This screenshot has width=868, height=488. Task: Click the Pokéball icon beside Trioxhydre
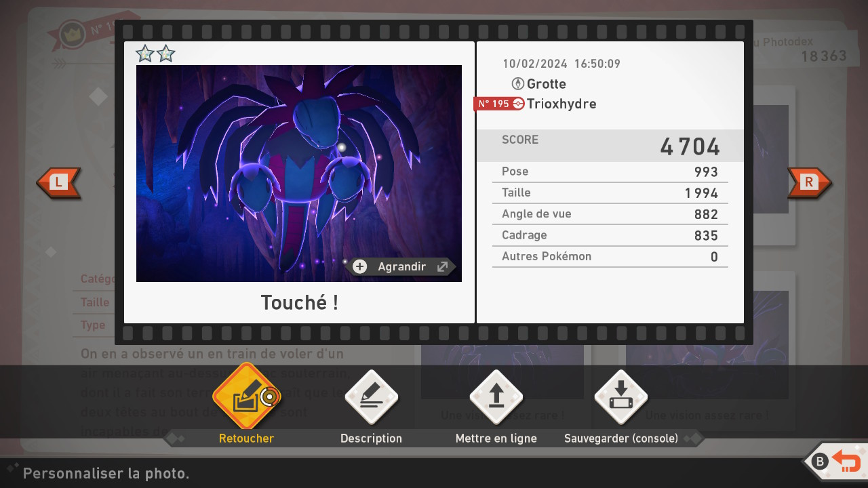pyautogui.click(x=519, y=104)
